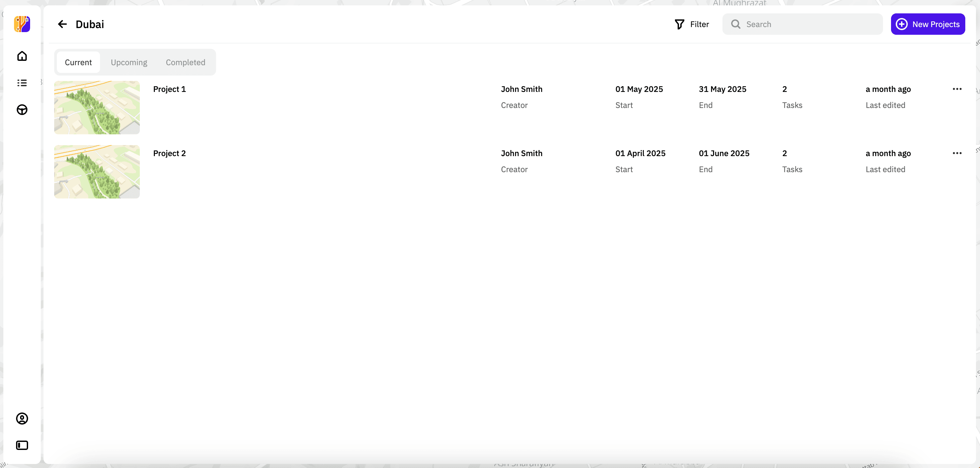The image size is (980, 468).
Task: Expand Project 2 options via three dots
Action: [x=957, y=153]
